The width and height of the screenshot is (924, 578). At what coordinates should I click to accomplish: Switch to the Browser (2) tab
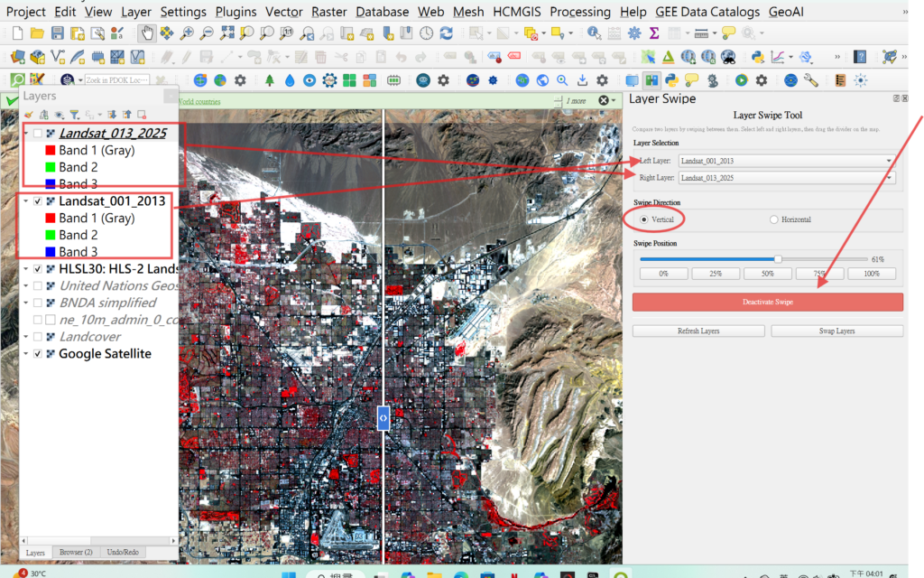[x=76, y=552]
